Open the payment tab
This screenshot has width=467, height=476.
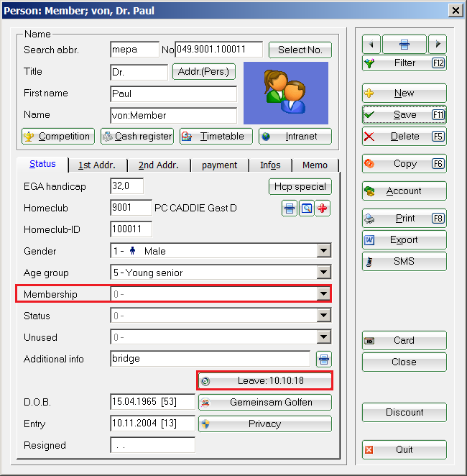pyautogui.click(x=220, y=165)
